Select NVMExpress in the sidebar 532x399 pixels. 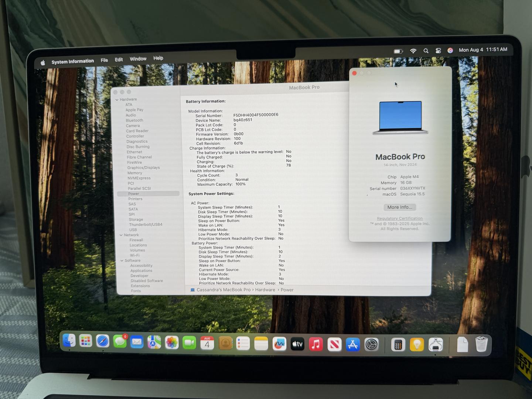[x=139, y=178]
